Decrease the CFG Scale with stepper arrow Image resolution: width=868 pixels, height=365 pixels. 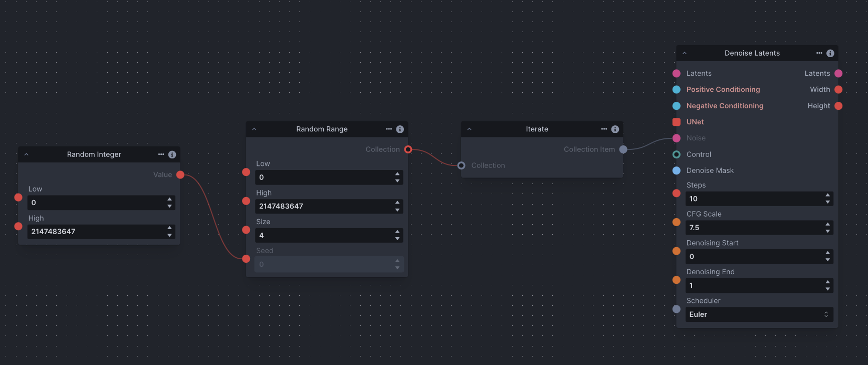[827, 231]
